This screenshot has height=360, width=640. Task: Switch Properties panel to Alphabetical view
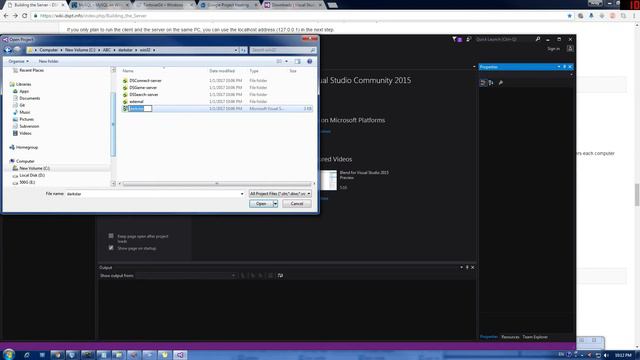pos(491,83)
